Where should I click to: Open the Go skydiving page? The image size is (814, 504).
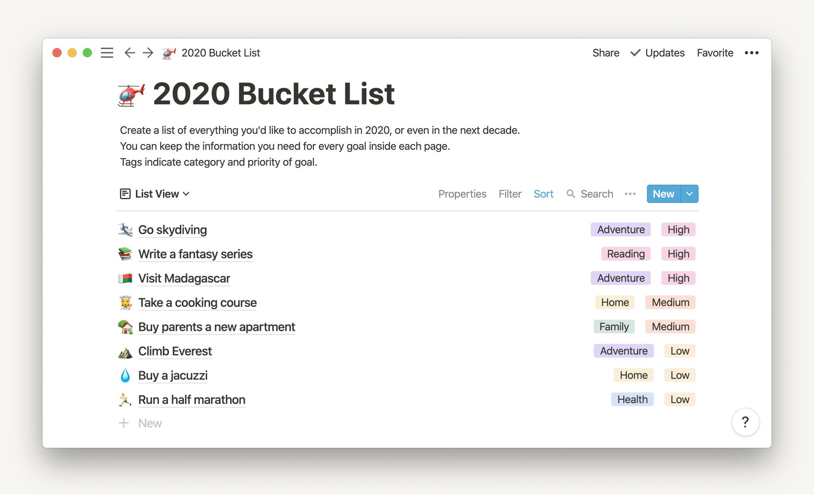172,230
